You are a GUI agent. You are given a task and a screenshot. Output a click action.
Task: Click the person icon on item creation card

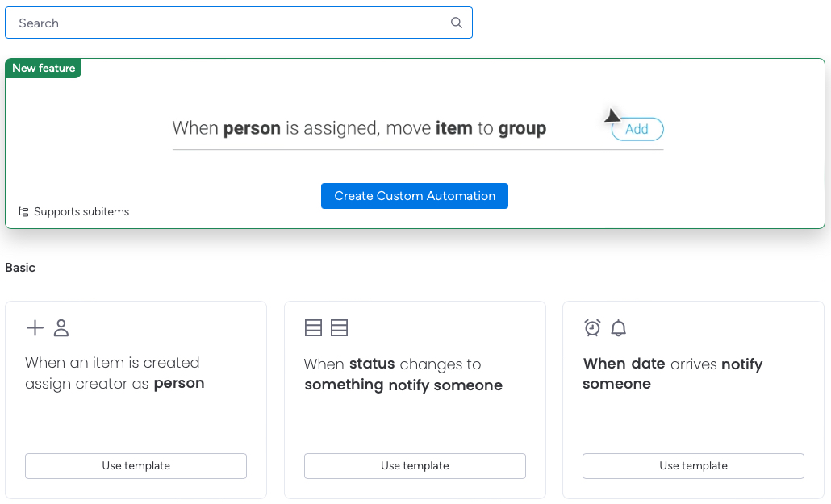click(61, 328)
